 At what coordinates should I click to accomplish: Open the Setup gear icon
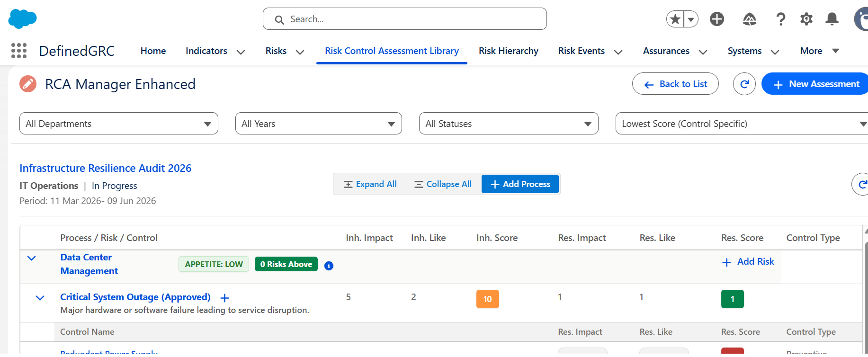(x=806, y=19)
